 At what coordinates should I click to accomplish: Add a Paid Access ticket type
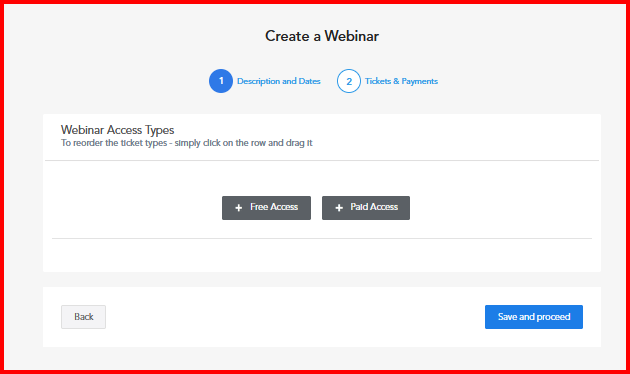[x=366, y=208]
